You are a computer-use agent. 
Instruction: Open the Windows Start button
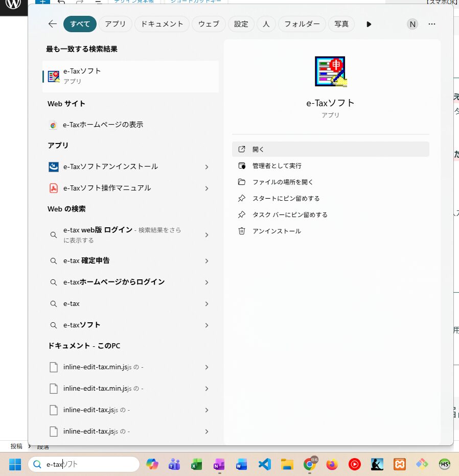(x=15, y=464)
